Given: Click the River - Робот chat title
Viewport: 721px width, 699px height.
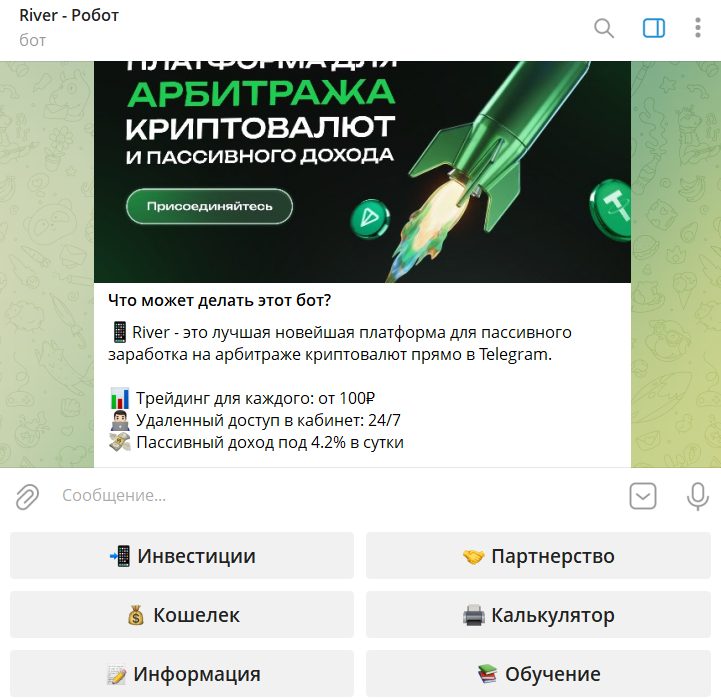Looking at the screenshot, I should (x=69, y=15).
